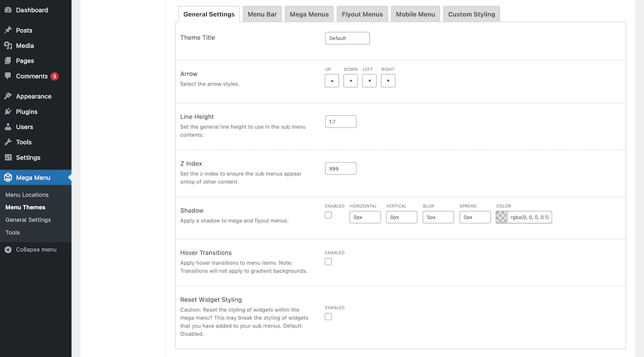This screenshot has width=644, height=357.
Task: Click the Plugins plug icon
Action: pyautogui.click(x=8, y=112)
